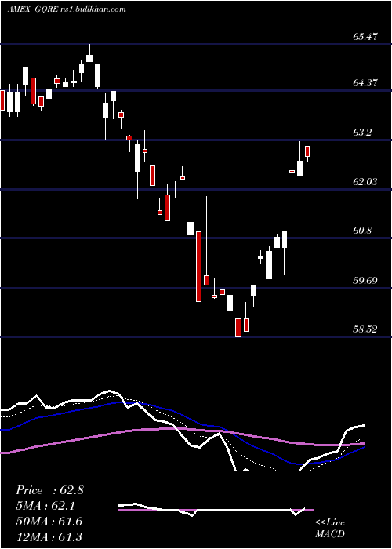Click the lowest red candle at 58.52

click(238, 328)
